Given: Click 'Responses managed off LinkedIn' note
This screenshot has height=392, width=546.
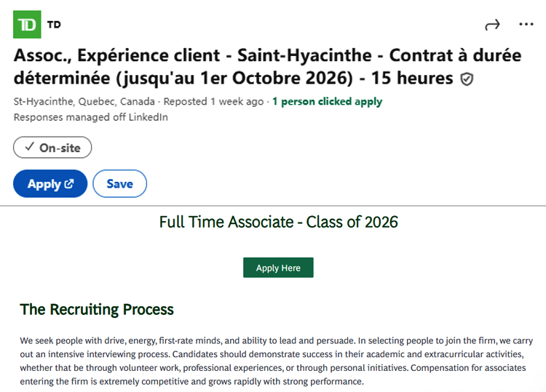Looking at the screenshot, I should [x=90, y=117].
